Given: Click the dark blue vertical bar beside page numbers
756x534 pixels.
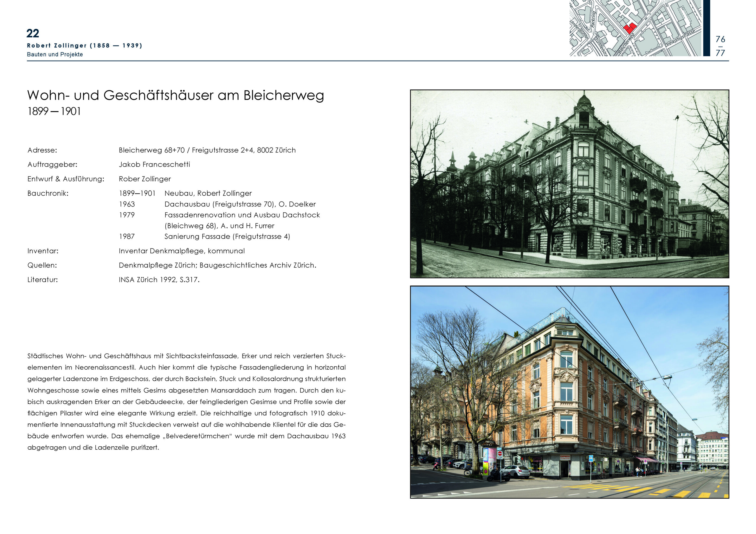Looking at the screenshot, I should (x=706, y=28).
